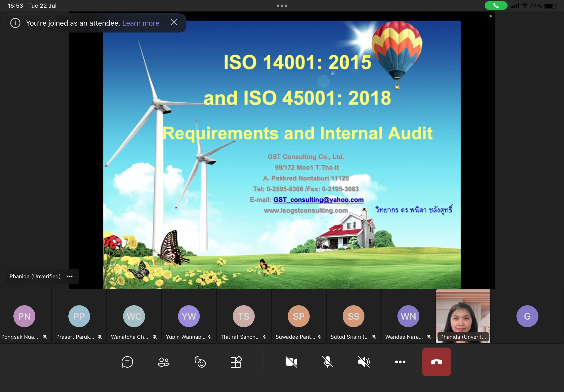Open the meeting chat icon

click(x=127, y=362)
